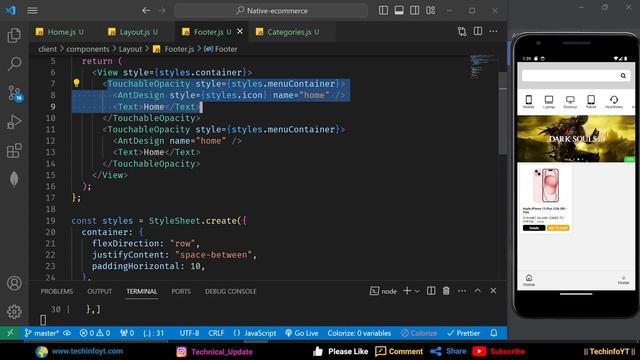Click the CRLF end-of-line selector
Screen dimensions: 640x360
[216, 333]
